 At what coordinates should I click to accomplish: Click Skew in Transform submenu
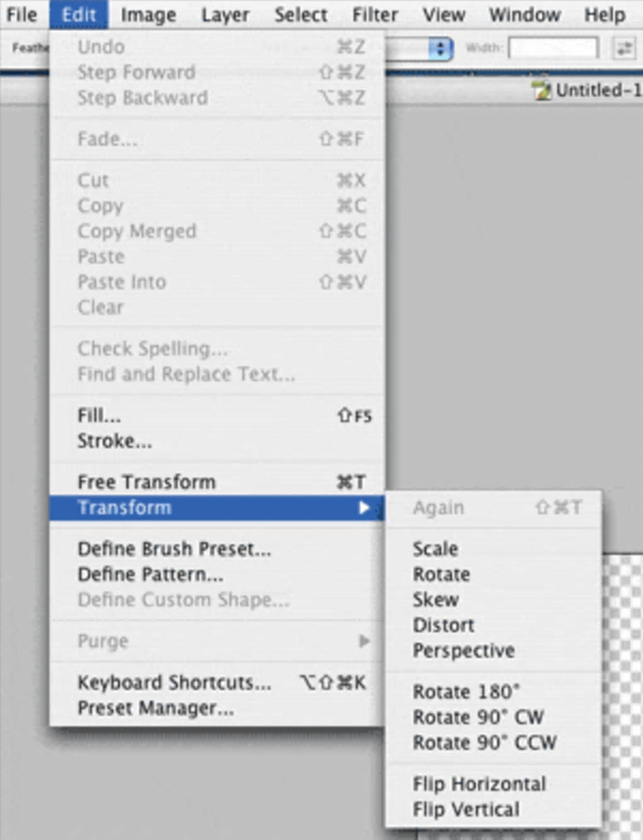coord(436,599)
